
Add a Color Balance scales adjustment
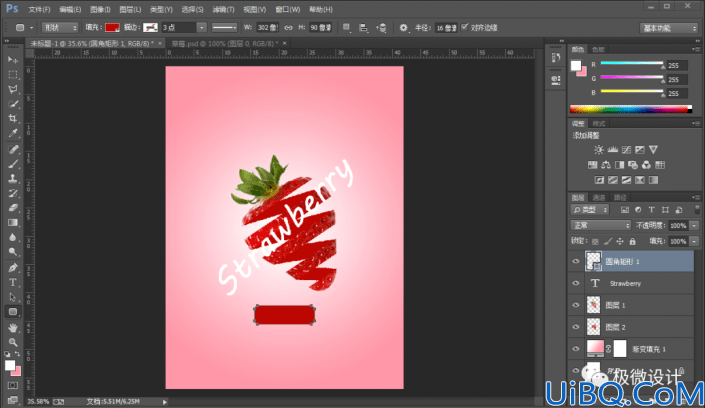point(606,165)
